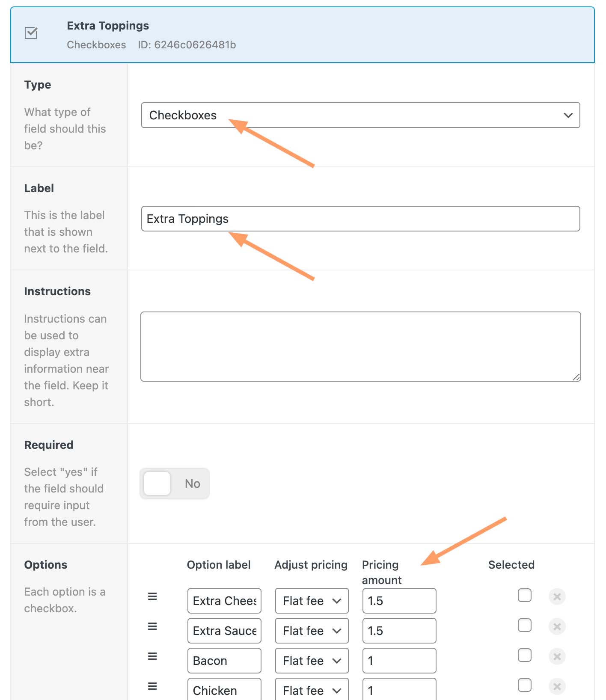This screenshot has width=606, height=700.
Task: Click the checkbox field icon in header
Action: [x=31, y=33]
